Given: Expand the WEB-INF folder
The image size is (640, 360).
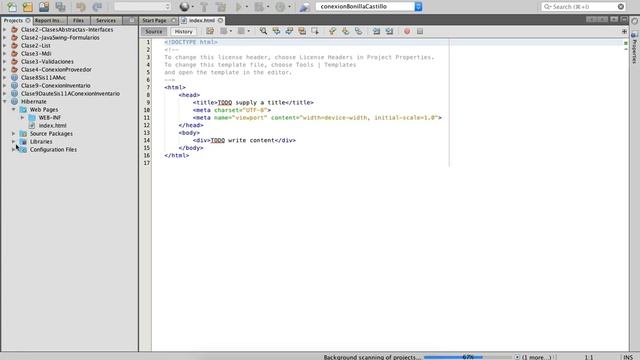Looking at the screenshot, I should [x=23, y=118].
